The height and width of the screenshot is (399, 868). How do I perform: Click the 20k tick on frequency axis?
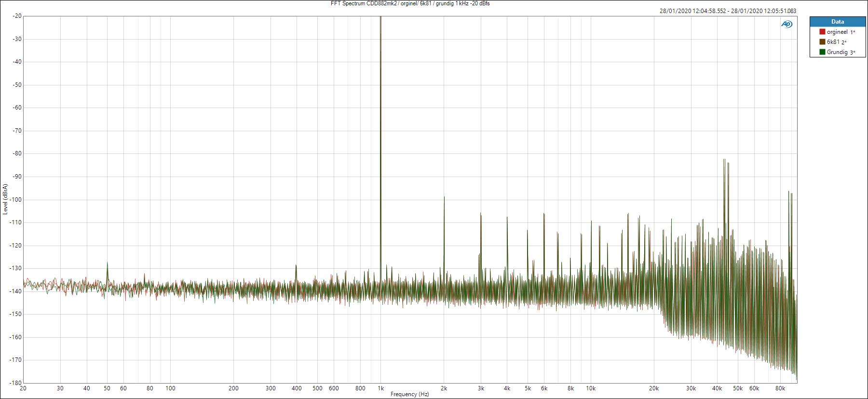pos(653,388)
